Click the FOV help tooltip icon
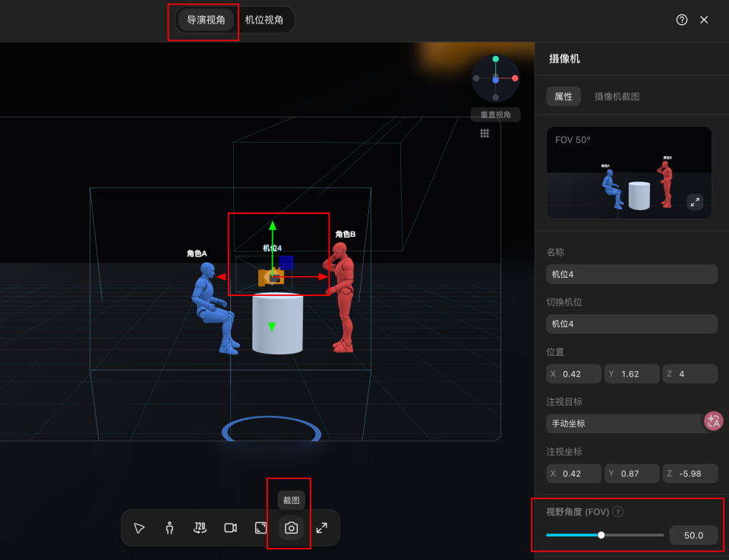Viewport: 729px width, 560px height. [618, 511]
